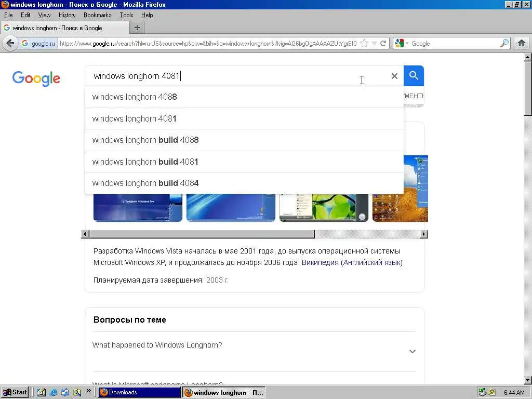
Task: Go to the Firefox home page
Action: (522, 44)
